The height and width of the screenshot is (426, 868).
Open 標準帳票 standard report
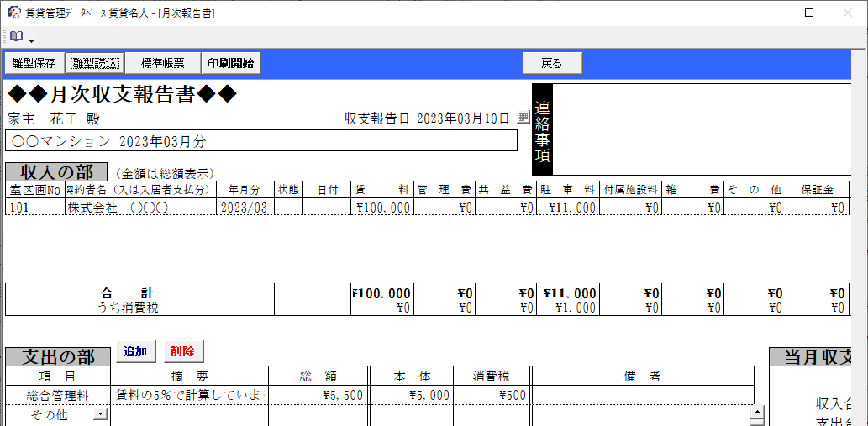(162, 63)
